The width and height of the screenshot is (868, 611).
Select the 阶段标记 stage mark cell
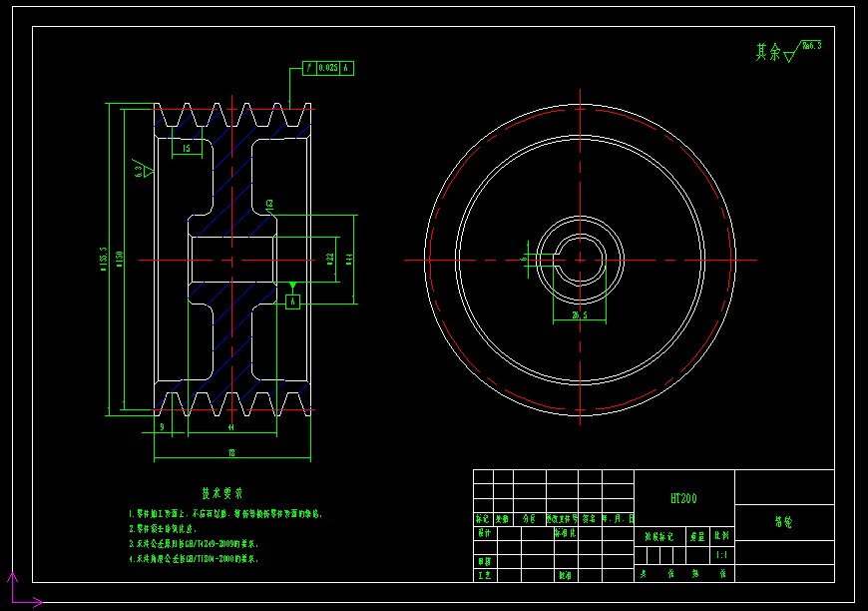coord(659,536)
